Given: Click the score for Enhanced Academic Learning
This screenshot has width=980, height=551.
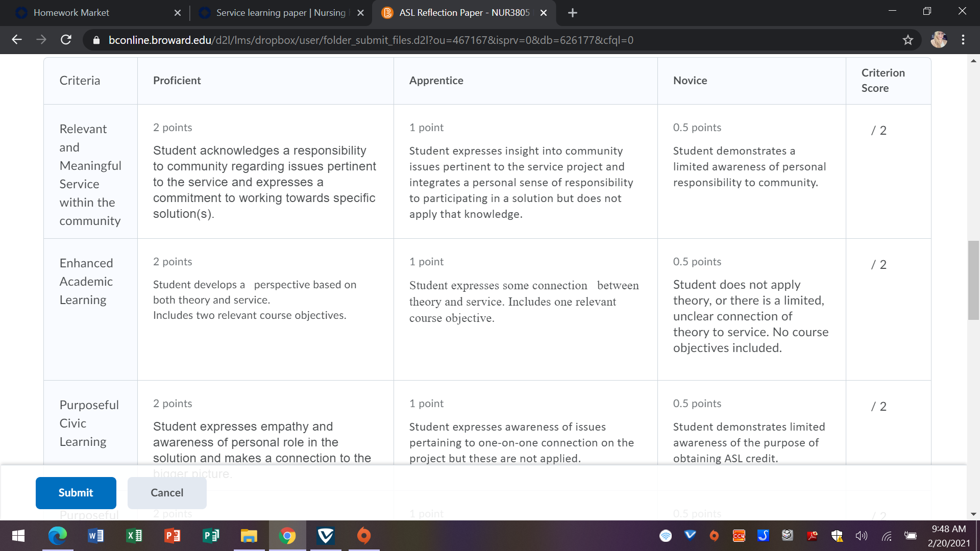Looking at the screenshot, I should pyautogui.click(x=878, y=265).
